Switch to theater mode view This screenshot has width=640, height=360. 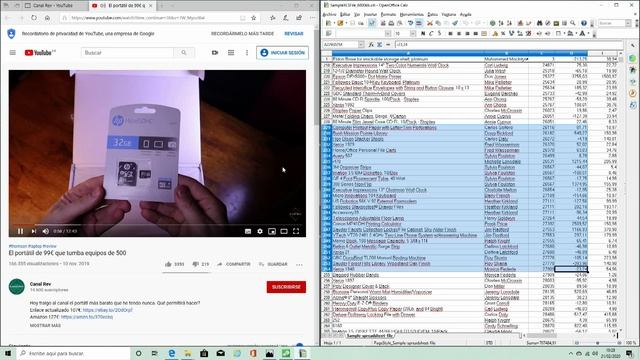(x=284, y=231)
